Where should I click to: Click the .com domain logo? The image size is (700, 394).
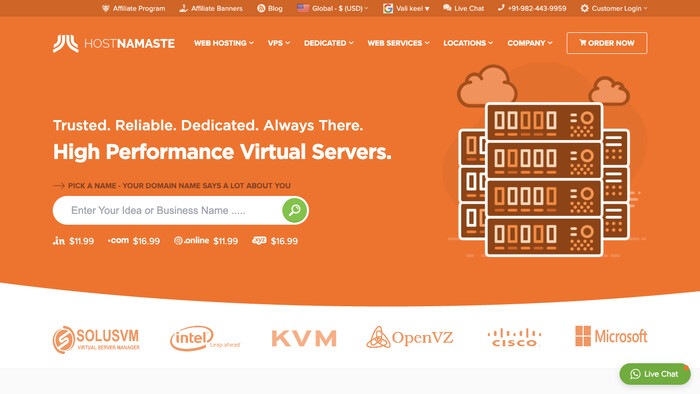click(118, 241)
